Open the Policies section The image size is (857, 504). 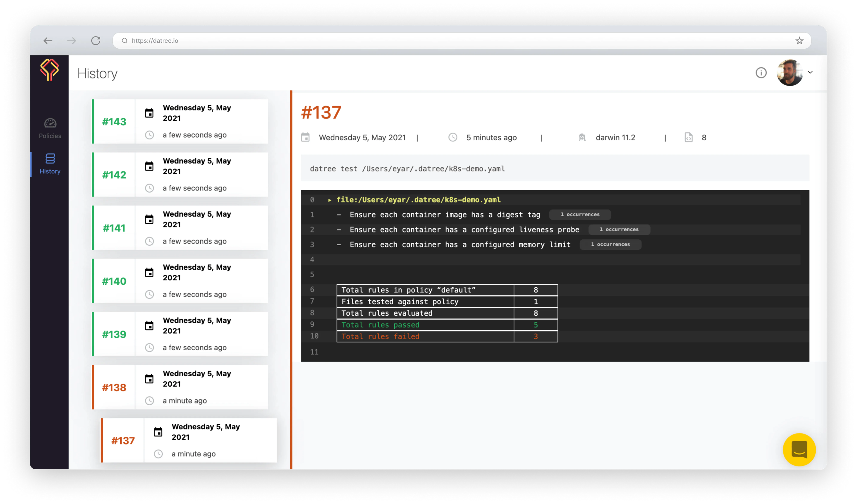50,129
